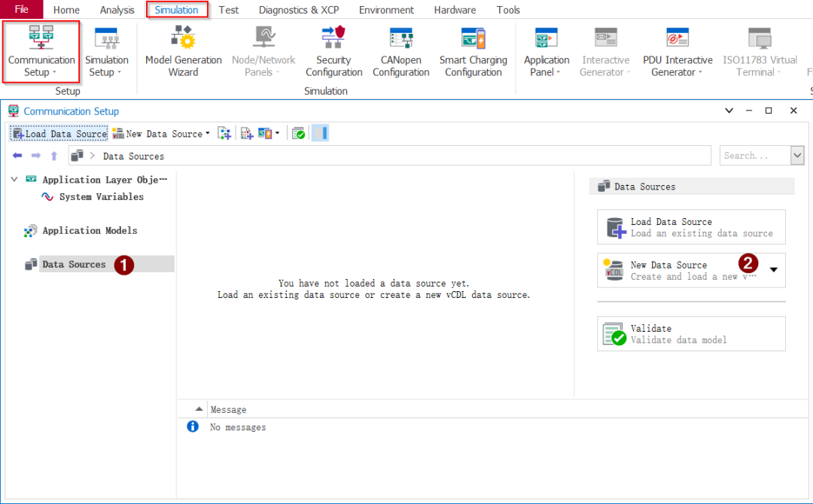Click into the Search field

click(755, 156)
